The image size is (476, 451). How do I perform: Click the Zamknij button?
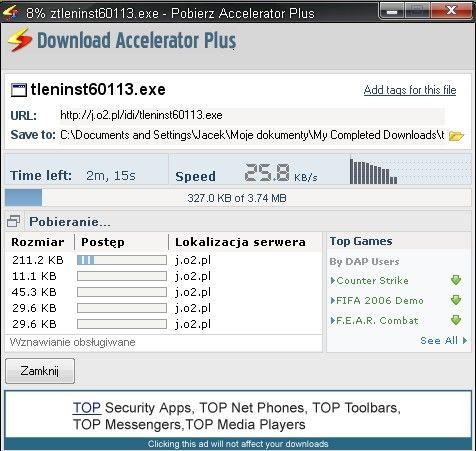40,371
